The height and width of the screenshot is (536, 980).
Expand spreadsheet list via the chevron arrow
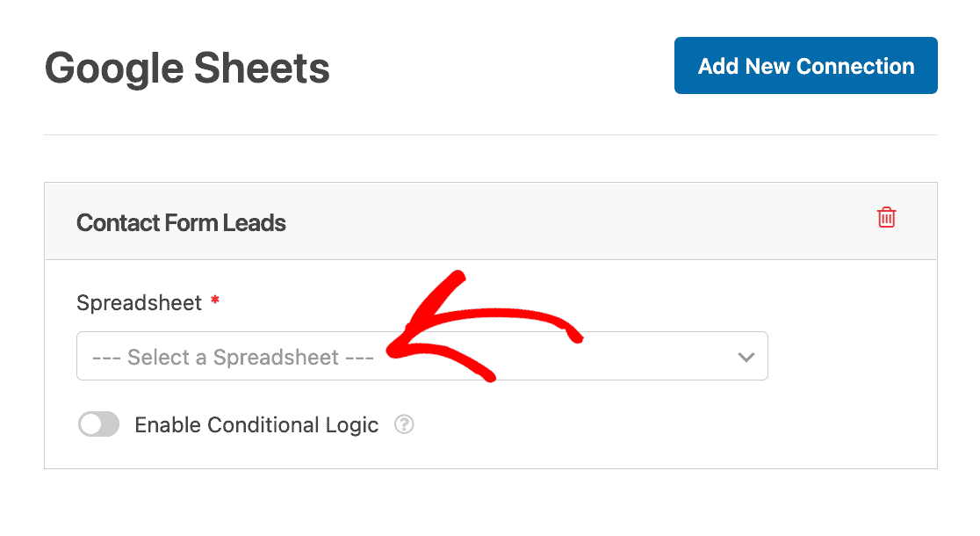coord(746,357)
